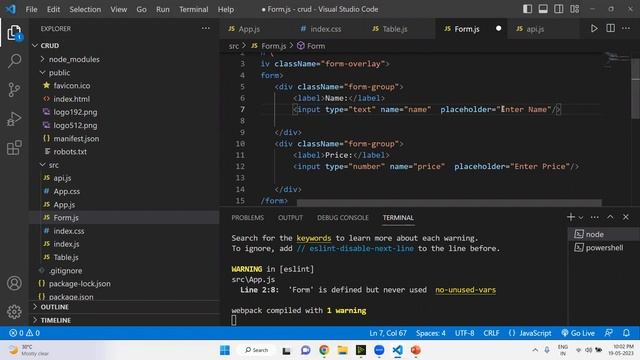Maximize the terminal panel with caret
The width and height of the screenshot is (640, 360).
click(610, 217)
